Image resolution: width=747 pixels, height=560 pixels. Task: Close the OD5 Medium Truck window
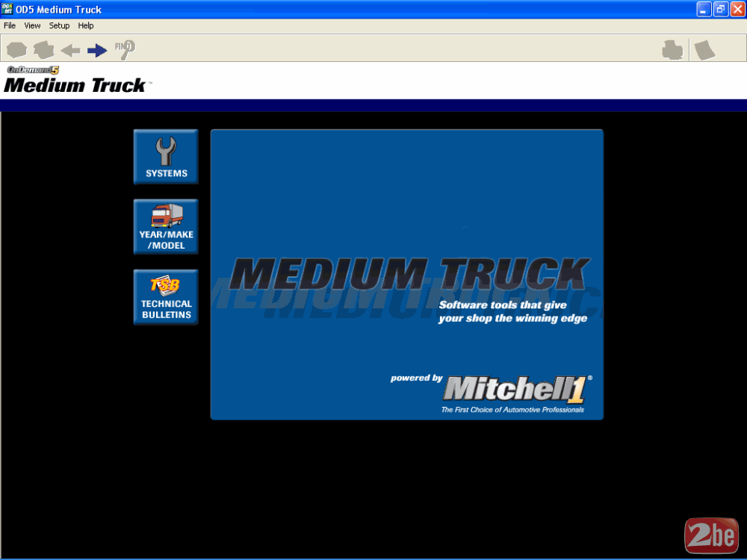tap(737, 9)
